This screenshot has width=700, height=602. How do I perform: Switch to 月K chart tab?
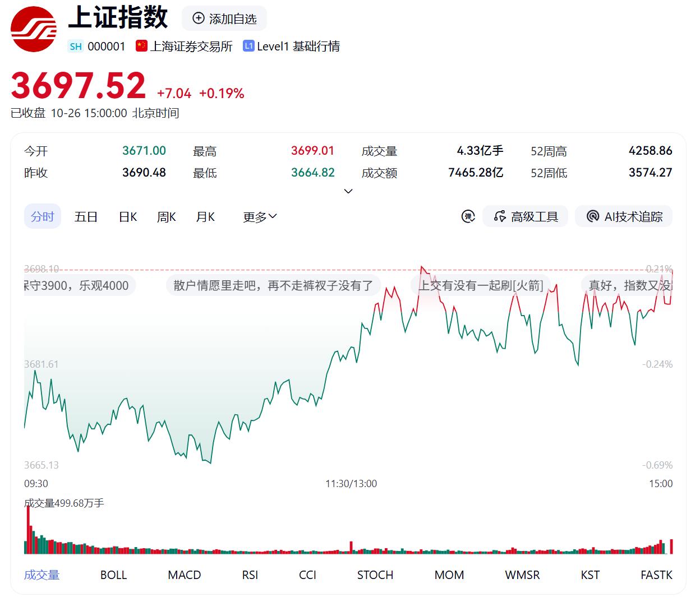(205, 217)
